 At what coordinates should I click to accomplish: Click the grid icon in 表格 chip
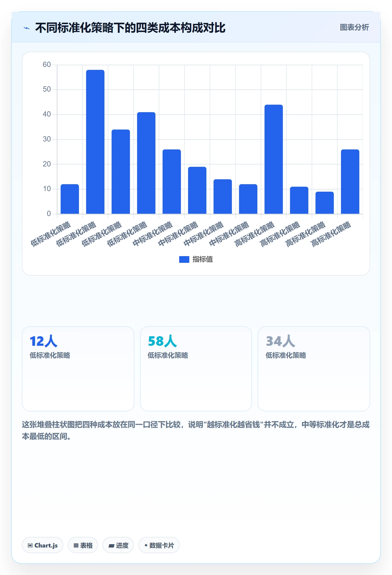click(x=76, y=545)
